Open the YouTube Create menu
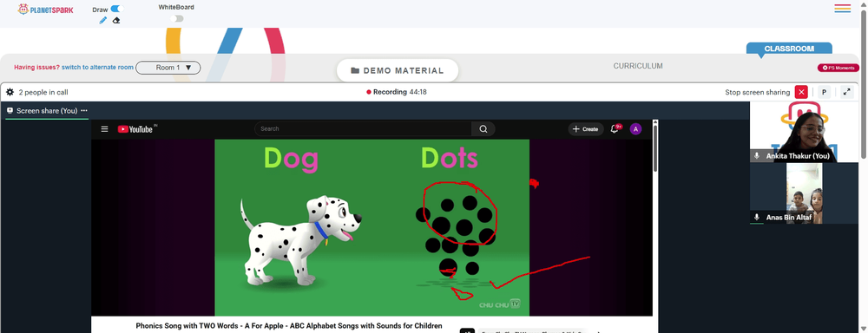The height and width of the screenshot is (333, 868). click(x=586, y=129)
